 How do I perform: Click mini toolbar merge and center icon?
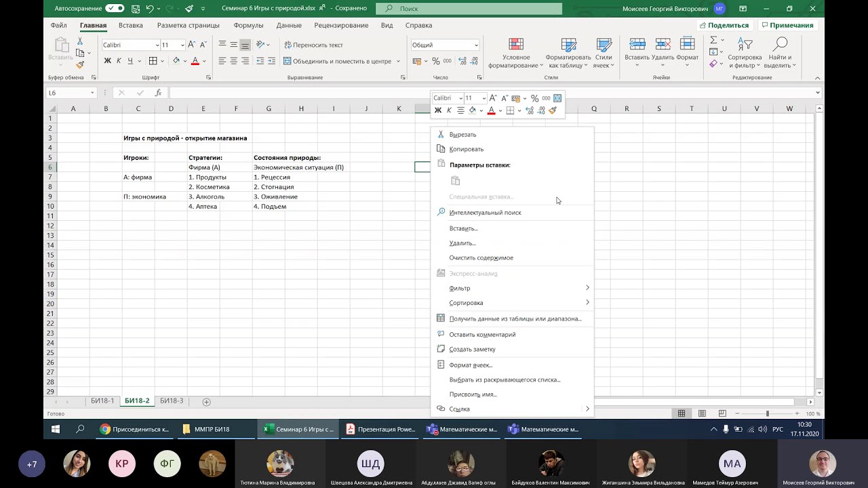point(557,98)
